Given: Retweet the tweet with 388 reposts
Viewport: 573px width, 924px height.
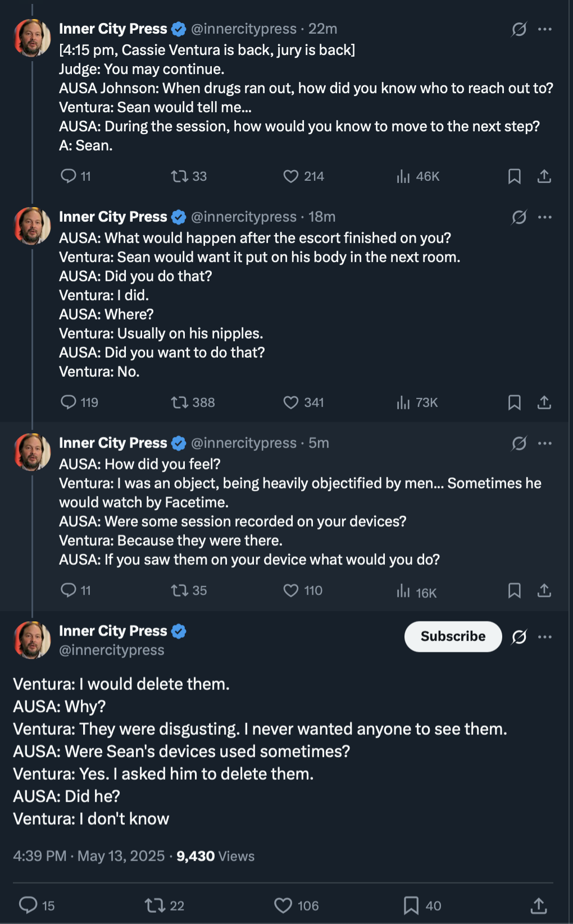Looking at the screenshot, I should (x=180, y=402).
